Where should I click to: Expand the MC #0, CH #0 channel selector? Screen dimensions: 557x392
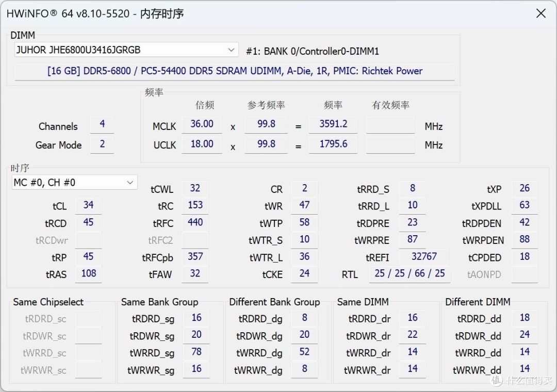pyautogui.click(x=75, y=182)
